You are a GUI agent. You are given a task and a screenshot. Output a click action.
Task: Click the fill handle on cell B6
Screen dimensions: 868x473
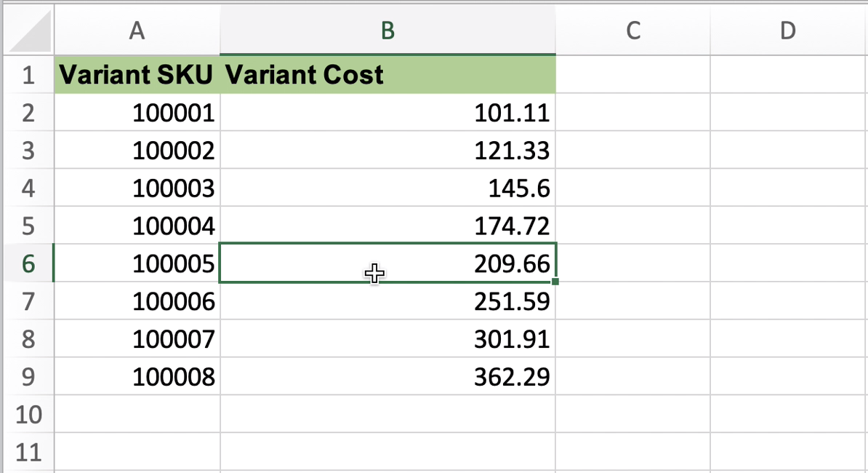(x=555, y=282)
